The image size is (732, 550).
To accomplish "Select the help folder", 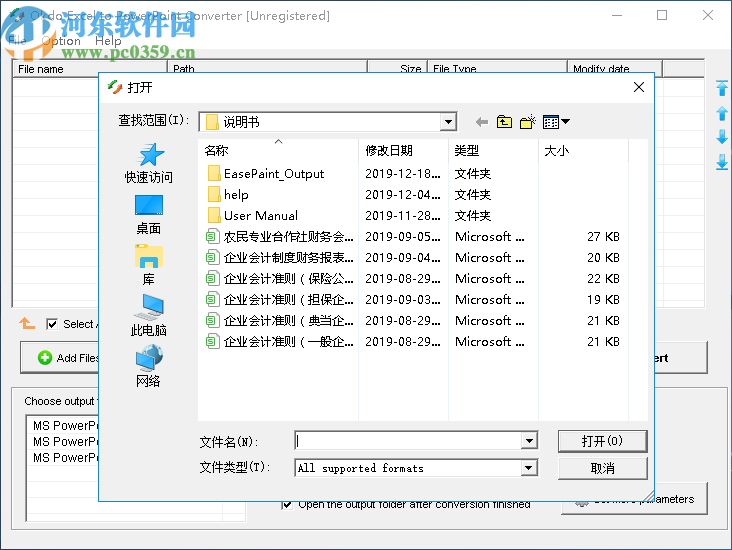I will [227, 195].
